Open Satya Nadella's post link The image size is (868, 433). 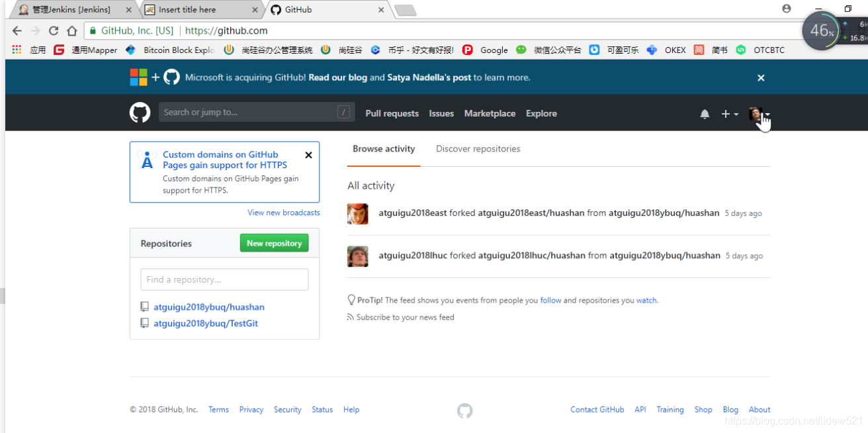point(429,77)
